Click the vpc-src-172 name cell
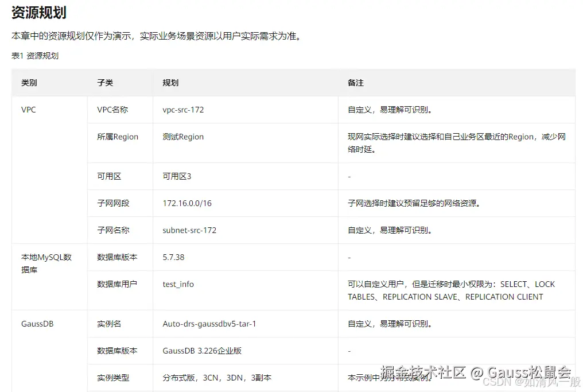This screenshot has width=583, height=392. click(x=184, y=110)
